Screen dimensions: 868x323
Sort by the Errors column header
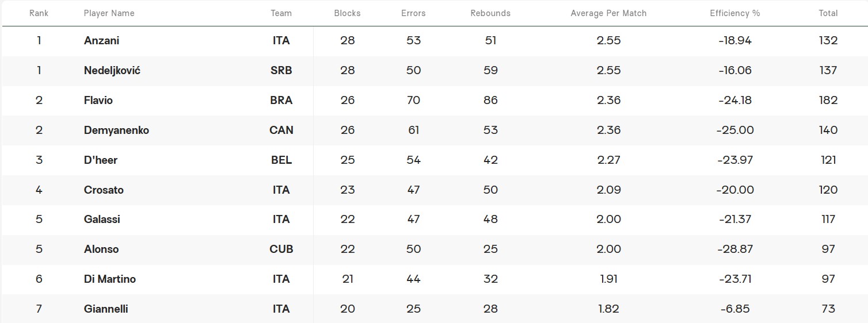[413, 13]
